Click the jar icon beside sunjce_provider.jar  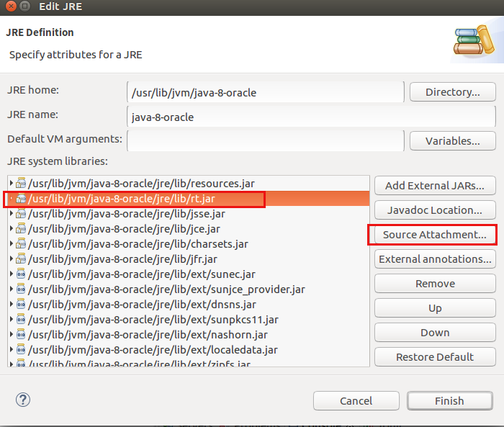tap(21, 289)
